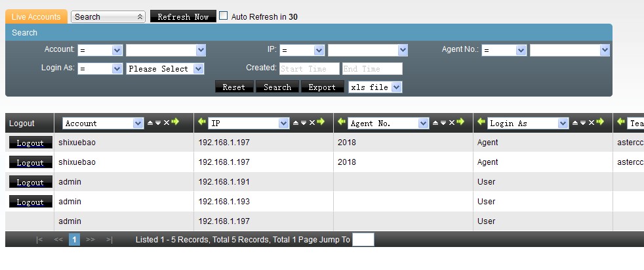This screenshot has height=270, width=644.
Task: Open the Account operator dropdown in Search
Action: click(x=100, y=50)
